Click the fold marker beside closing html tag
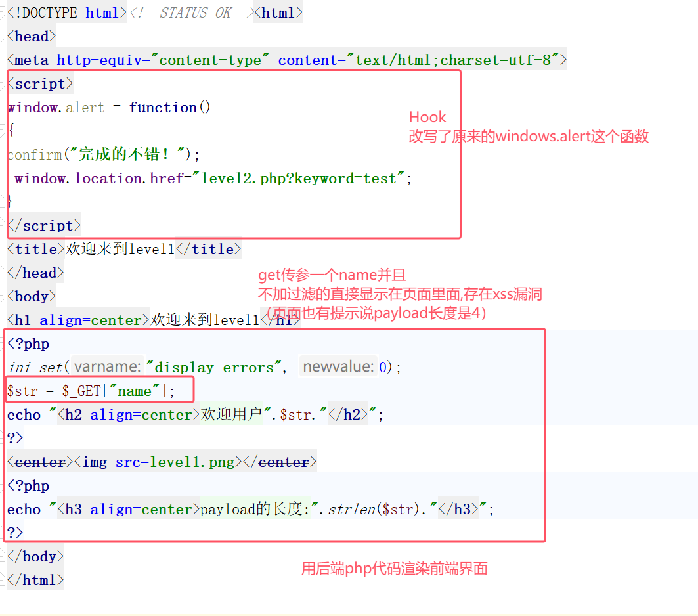The width and height of the screenshot is (698, 616). pos(3,581)
